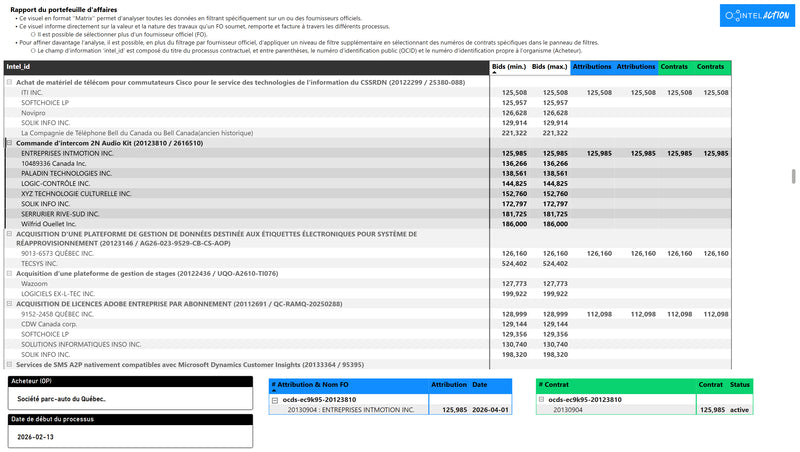The width and height of the screenshot is (800, 452).
Task: Collapse the plateforme de gestion de stages row
Action: pyautogui.click(x=9, y=273)
